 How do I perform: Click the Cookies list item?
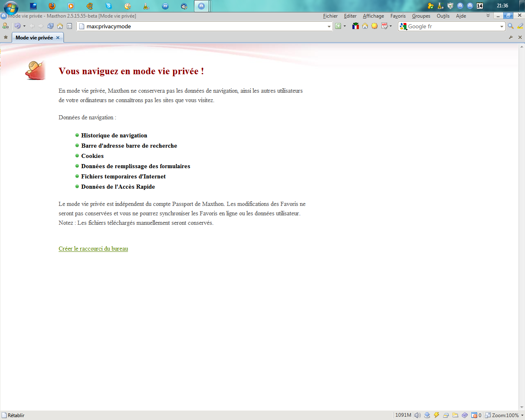tap(92, 156)
